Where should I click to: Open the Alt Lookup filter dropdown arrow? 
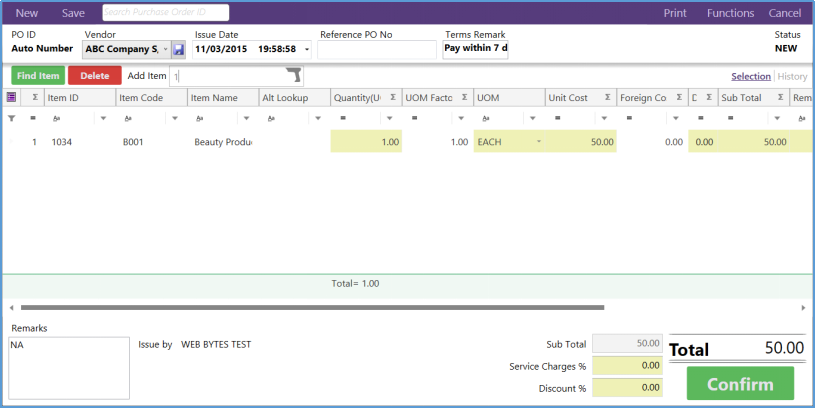tap(318, 119)
